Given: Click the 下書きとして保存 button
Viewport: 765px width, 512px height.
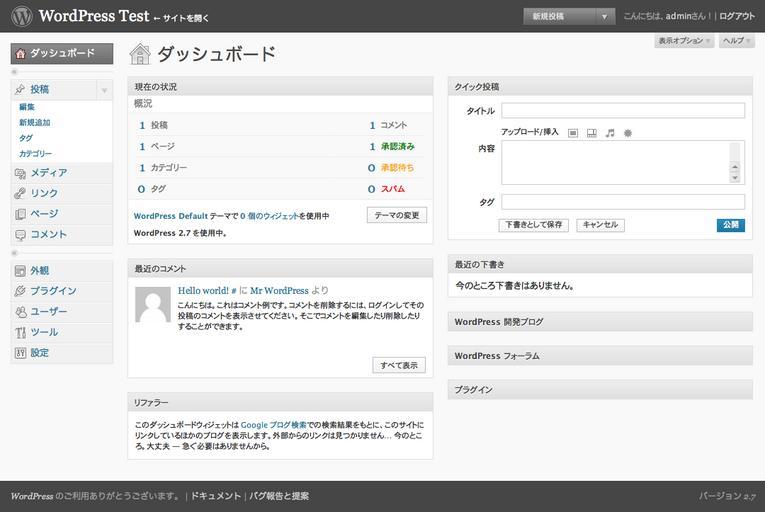Looking at the screenshot, I should point(533,225).
